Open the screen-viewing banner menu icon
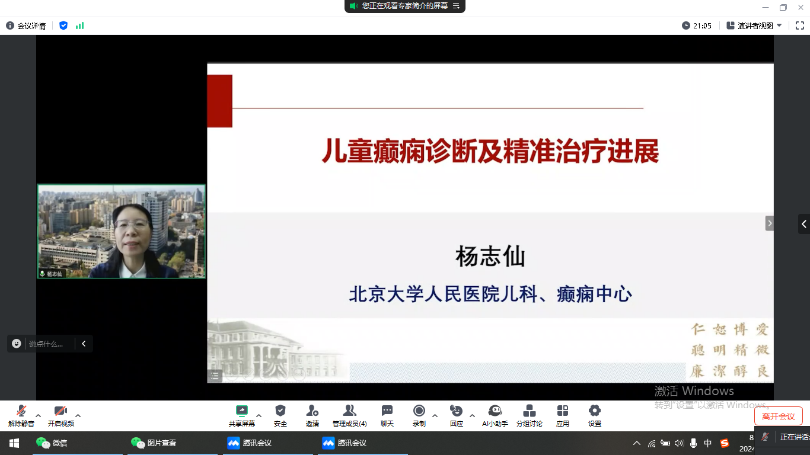 pos(456,6)
